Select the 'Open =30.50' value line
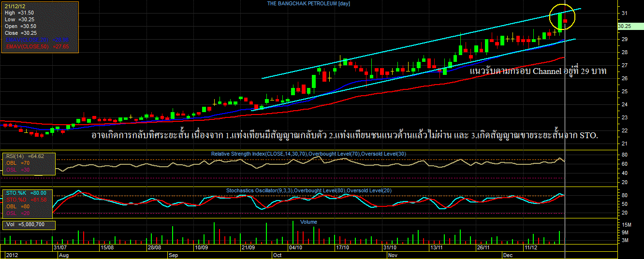This screenshot has height=259, width=644. point(20,26)
